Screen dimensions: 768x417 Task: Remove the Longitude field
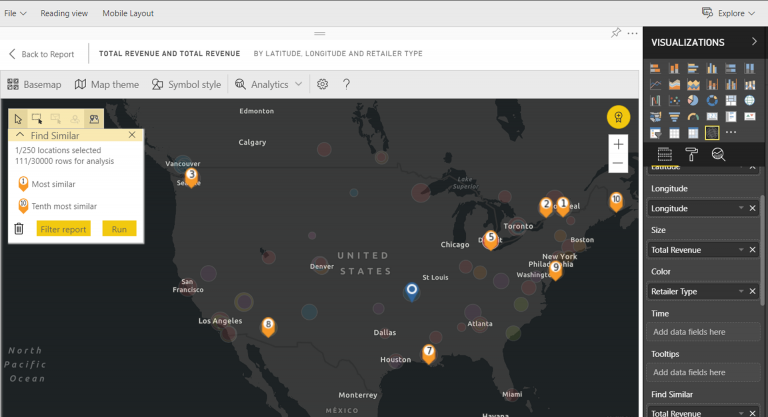[x=752, y=208]
